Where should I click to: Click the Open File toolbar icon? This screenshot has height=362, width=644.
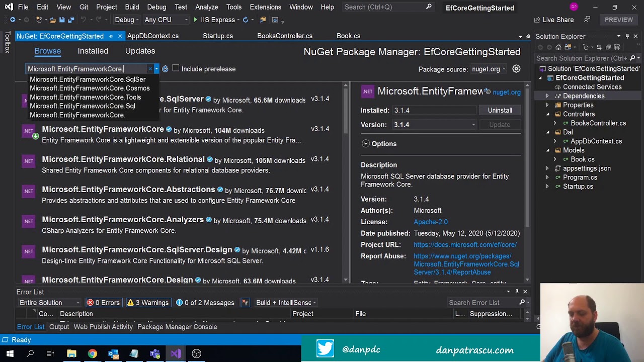pyautogui.click(x=52, y=20)
